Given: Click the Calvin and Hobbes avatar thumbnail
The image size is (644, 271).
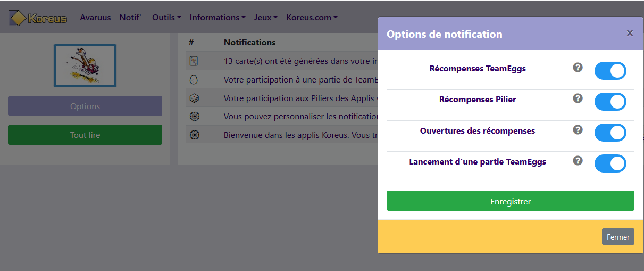Looking at the screenshot, I should pyautogui.click(x=85, y=65).
